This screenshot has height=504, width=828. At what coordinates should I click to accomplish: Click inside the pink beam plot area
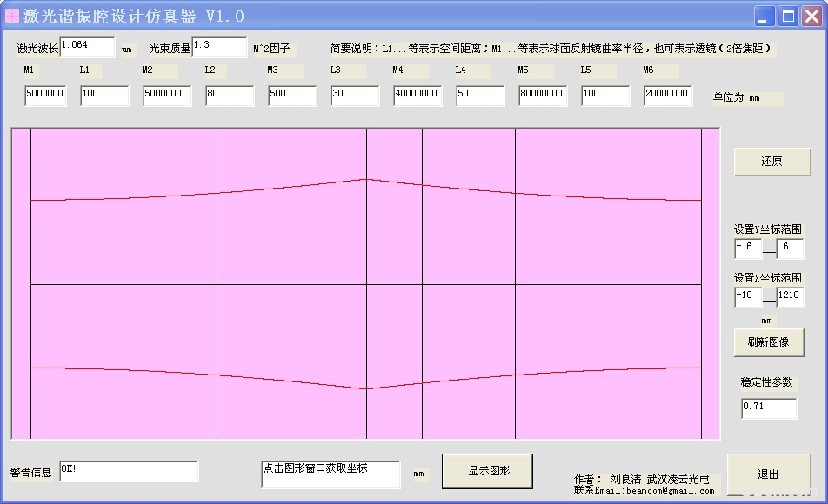[365, 284]
